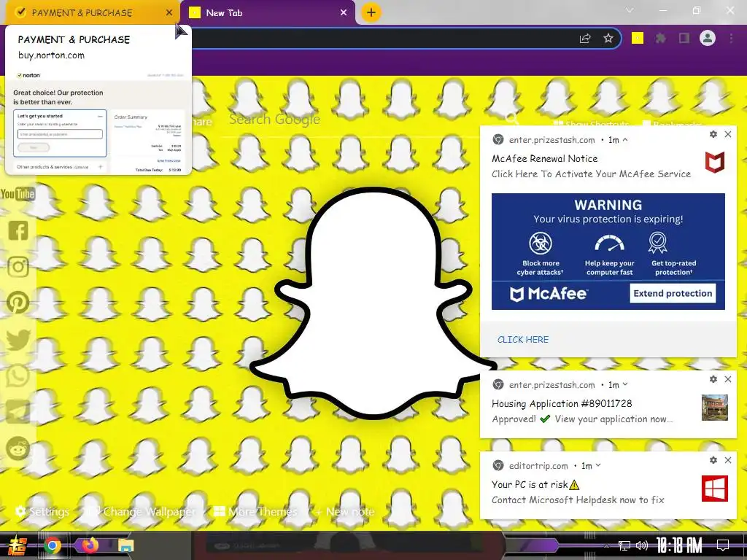Open the yellow extension icon in toolbar

(x=638, y=38)
